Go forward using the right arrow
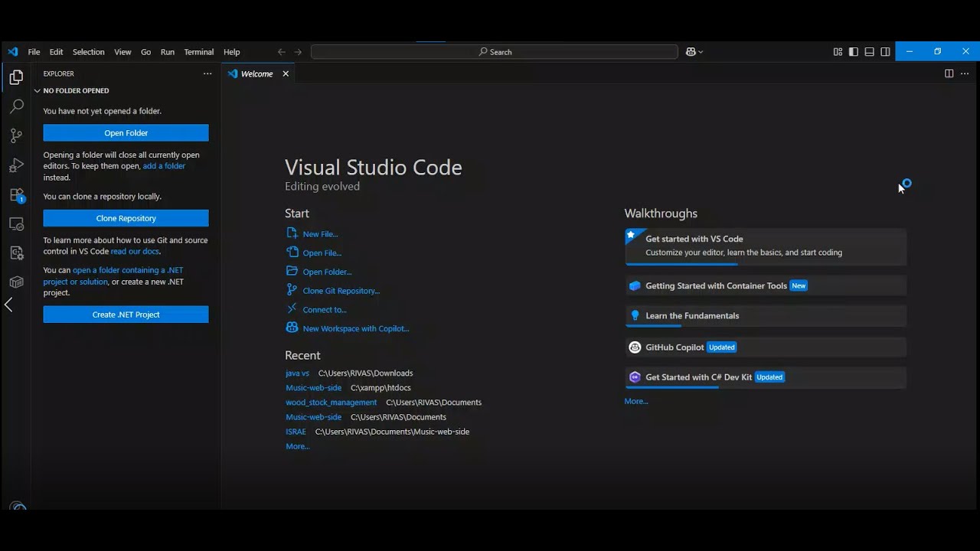This screenshot has height=551, width=980. click(x=298, y=52)
